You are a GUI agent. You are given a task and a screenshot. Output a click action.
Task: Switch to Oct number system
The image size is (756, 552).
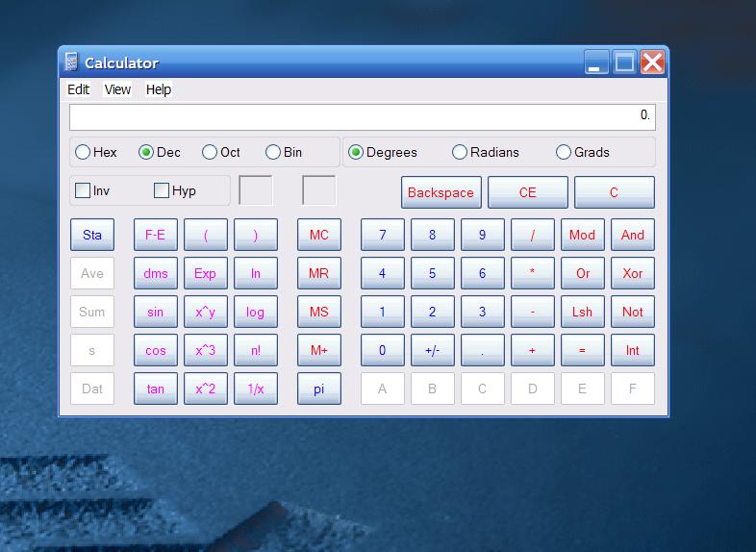(221, 152)
